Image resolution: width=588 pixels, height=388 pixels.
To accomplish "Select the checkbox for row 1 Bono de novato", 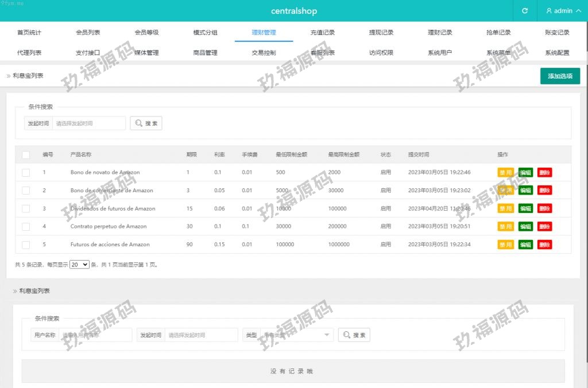I will [26, 172].
